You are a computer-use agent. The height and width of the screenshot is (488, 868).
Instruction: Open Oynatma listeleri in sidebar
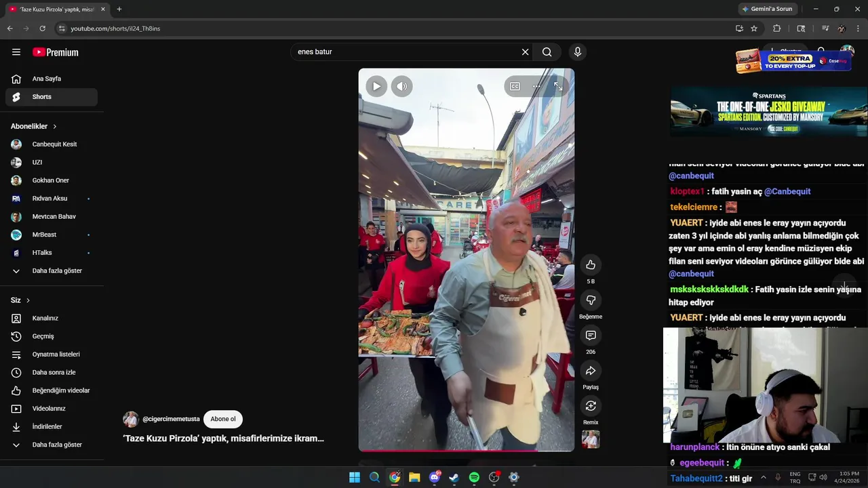tap(52, 354)
